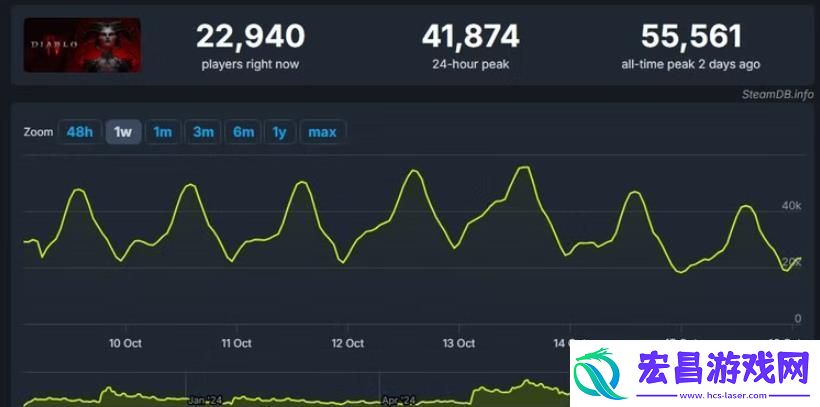Click the 'players right now' caption
The width and height of the screenshot is (820, 407).
click(250, 64)
